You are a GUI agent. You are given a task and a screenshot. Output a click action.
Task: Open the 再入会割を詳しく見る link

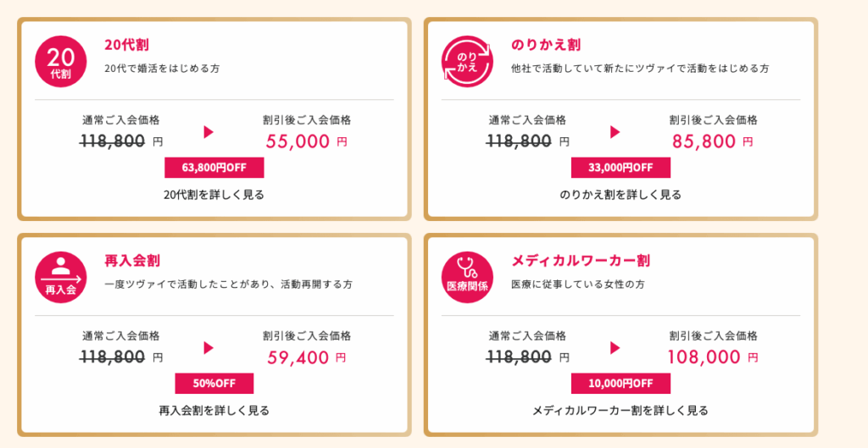click(x=214, y=411)
